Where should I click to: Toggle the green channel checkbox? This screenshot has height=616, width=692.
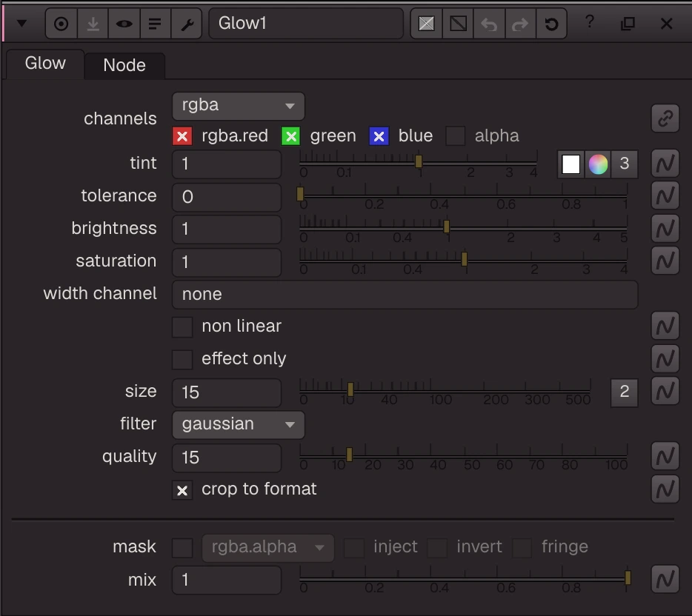(x=291, y=135)
